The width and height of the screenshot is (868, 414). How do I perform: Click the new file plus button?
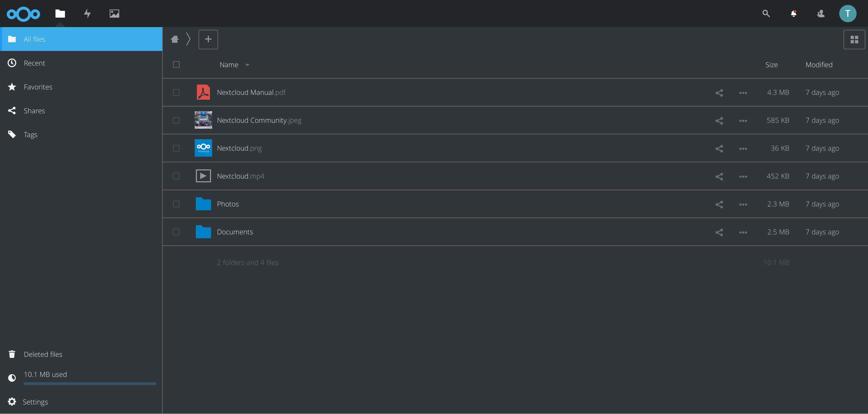(x=208, y=39)
